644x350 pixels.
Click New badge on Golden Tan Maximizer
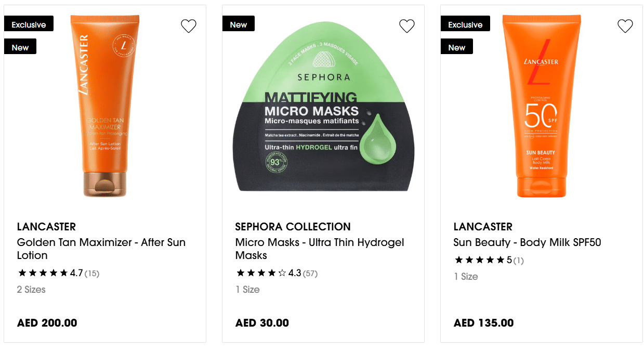point(20,47)
